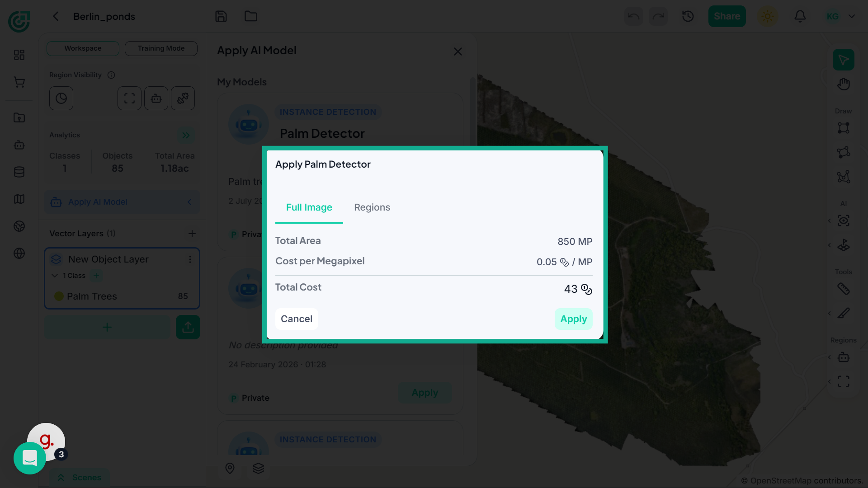Save the project with the floppy disk icon
Viewport: 868px width, 488px height.
(221, 16)
